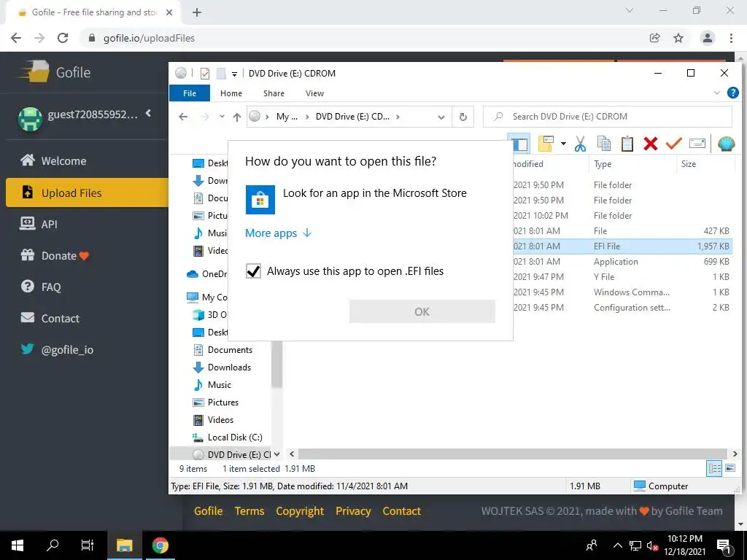The width and height of the screenshot is (747, 560).
Task: Open the Share ribbon tab
Action: [274, 93]
